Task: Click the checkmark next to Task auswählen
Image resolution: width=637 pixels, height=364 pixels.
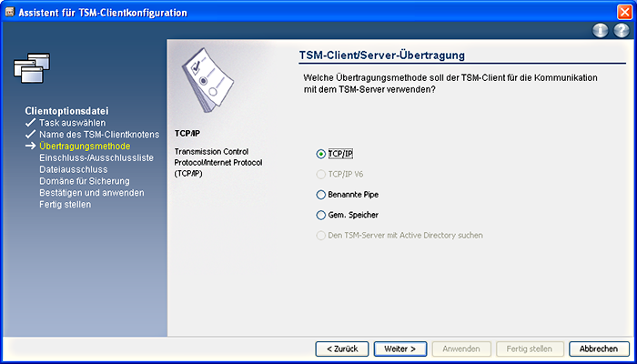Action: point(31,122)
